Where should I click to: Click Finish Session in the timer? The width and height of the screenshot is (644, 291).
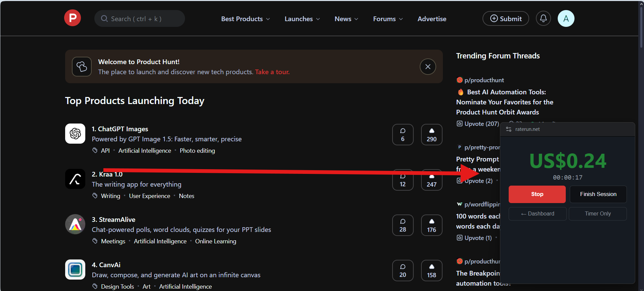[598, 194]
